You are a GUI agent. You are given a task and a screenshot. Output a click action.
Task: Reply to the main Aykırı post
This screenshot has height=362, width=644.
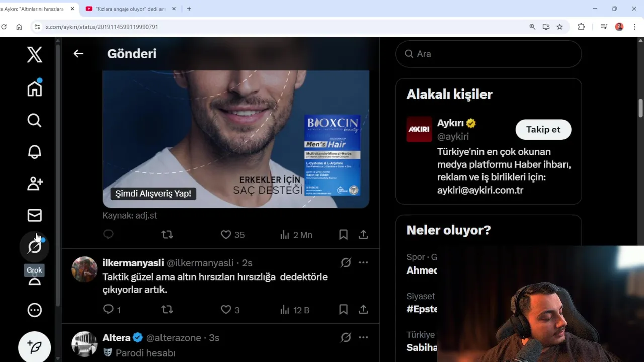(108, 234)
